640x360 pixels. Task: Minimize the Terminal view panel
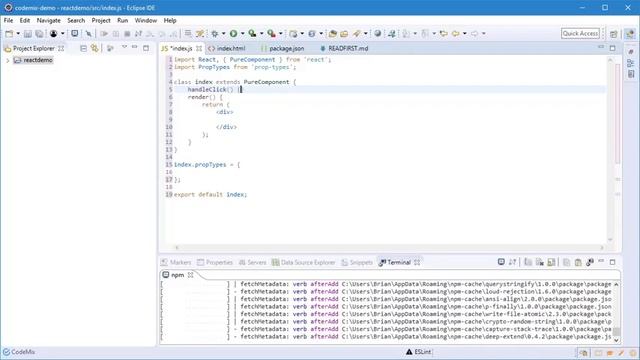601,261
